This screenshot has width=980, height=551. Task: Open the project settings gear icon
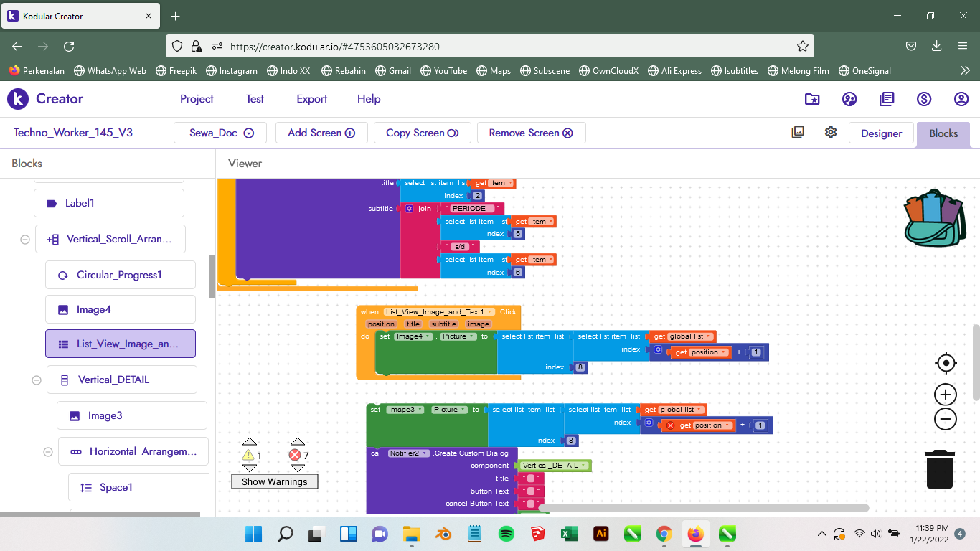click(x=831, y=132)
